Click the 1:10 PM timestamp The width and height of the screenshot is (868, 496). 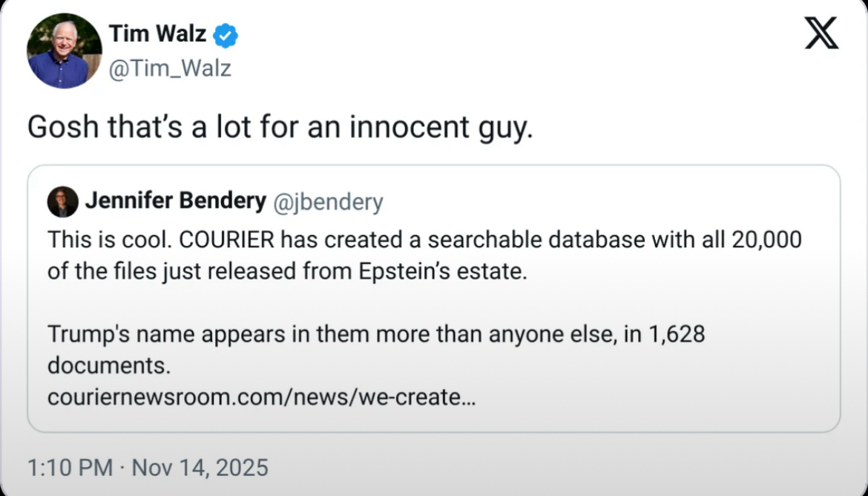click(70, 468)
